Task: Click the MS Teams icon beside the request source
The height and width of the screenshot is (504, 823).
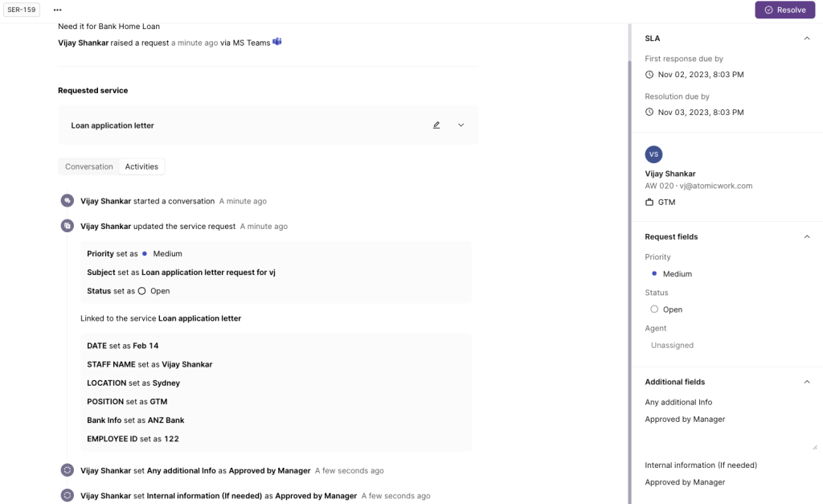Action: click(276, 41)
